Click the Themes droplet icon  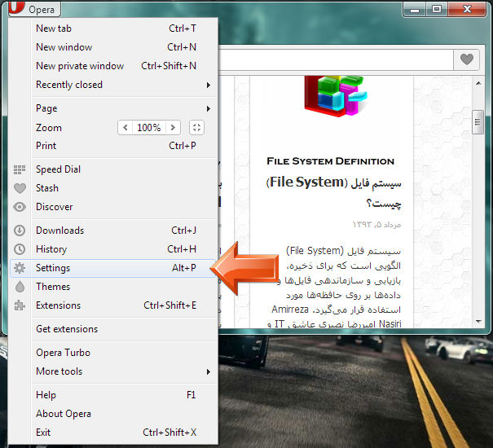pos(20,287)
